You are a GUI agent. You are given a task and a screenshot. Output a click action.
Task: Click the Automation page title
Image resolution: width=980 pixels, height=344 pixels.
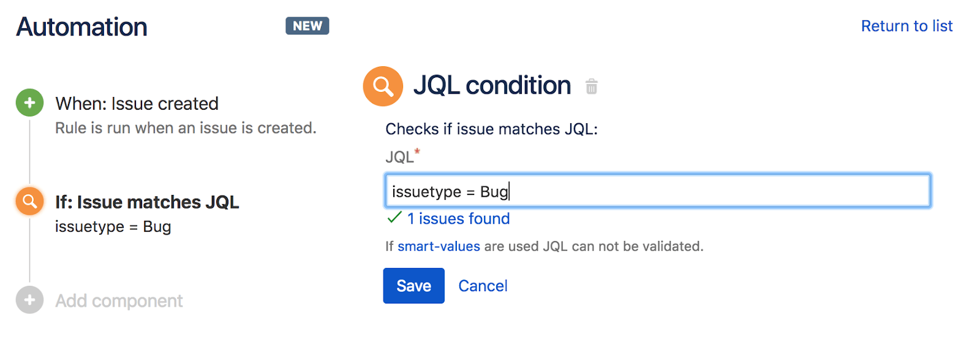[82, 27]
